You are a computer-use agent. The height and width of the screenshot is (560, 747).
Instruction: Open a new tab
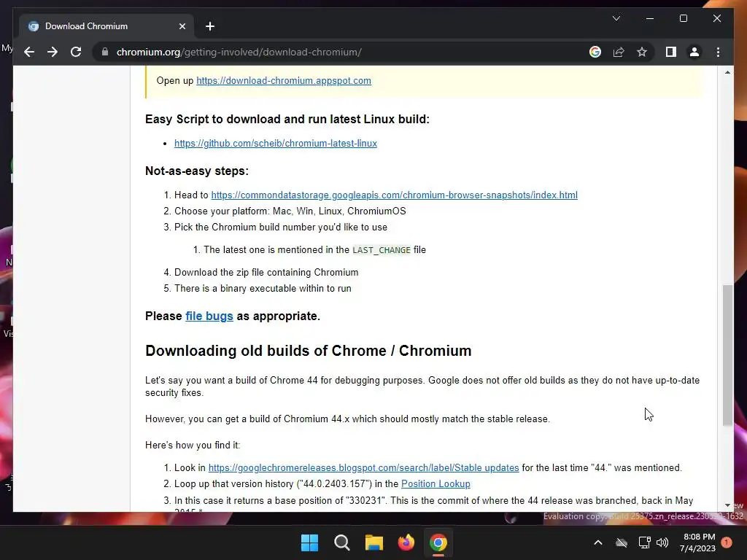coord(210,26)
